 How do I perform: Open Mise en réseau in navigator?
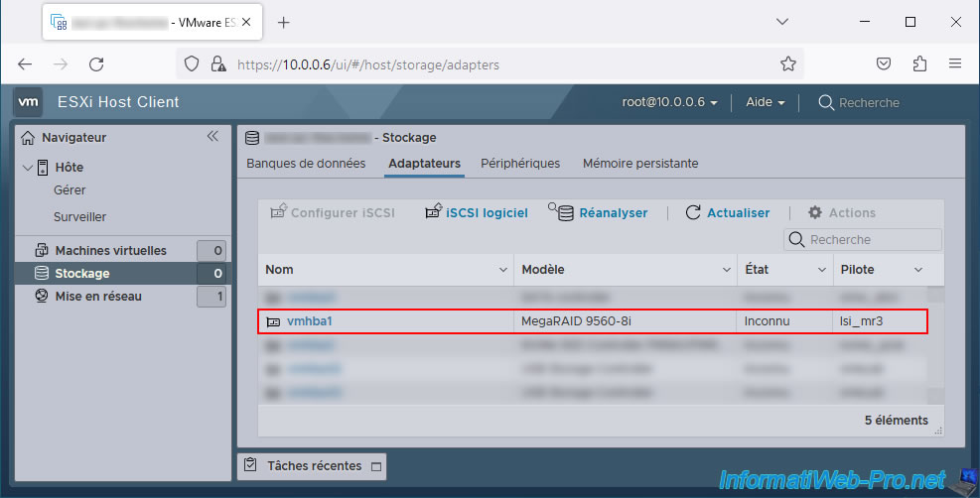click(98, 297)
